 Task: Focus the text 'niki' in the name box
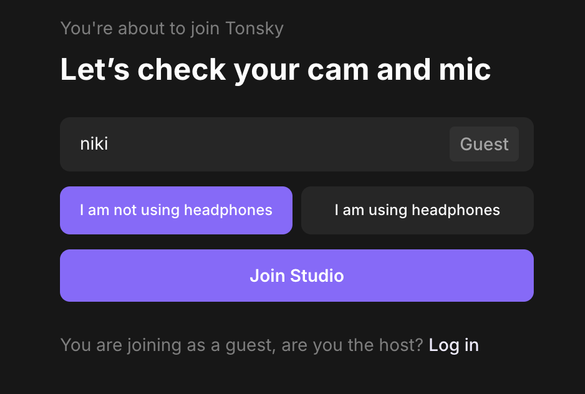coord(94,144)
